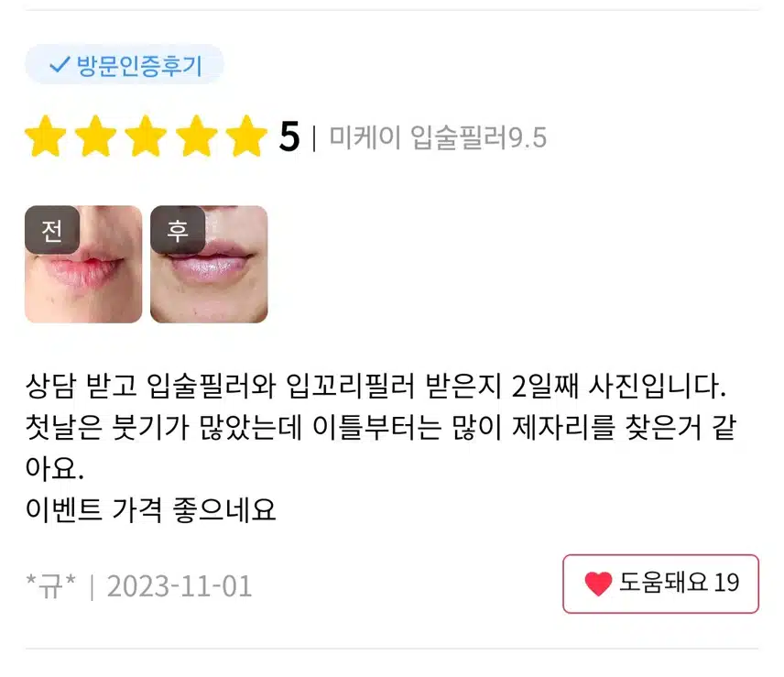Click the reviewer name *규*
Screen dimensions: 784x677
click(x=50, y=585)
